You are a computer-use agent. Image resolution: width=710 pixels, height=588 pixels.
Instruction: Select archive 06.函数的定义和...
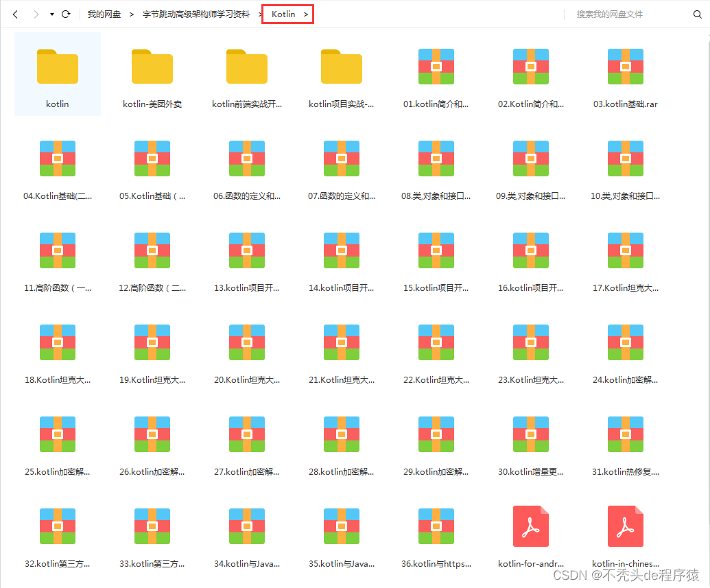[247, 158]
